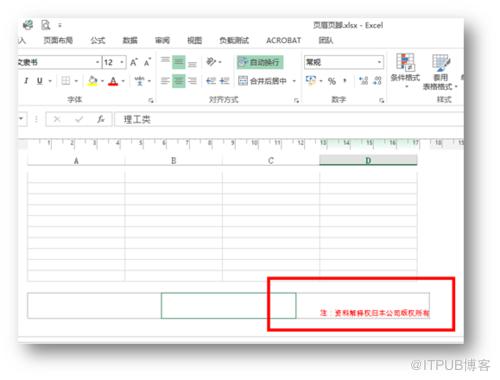The image size is (500, 380).
Task: Open the View (视图) tab
Action: tap(194, 40)
